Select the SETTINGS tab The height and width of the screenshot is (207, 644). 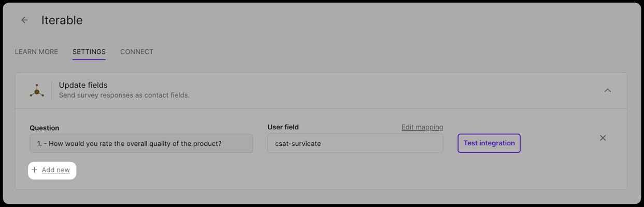click(x=89, y=52)
